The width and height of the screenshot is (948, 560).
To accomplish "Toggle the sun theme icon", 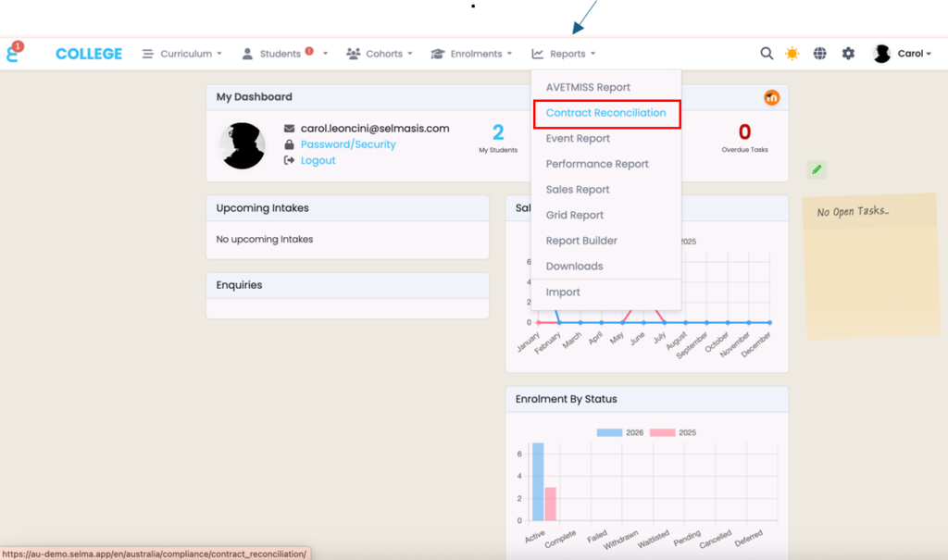I will click(792, 54).
